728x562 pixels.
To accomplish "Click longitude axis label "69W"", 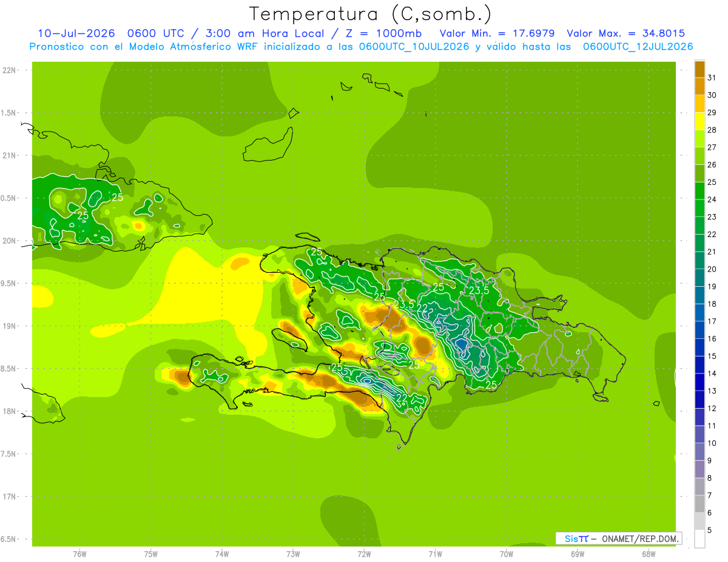I will (578, 554).
